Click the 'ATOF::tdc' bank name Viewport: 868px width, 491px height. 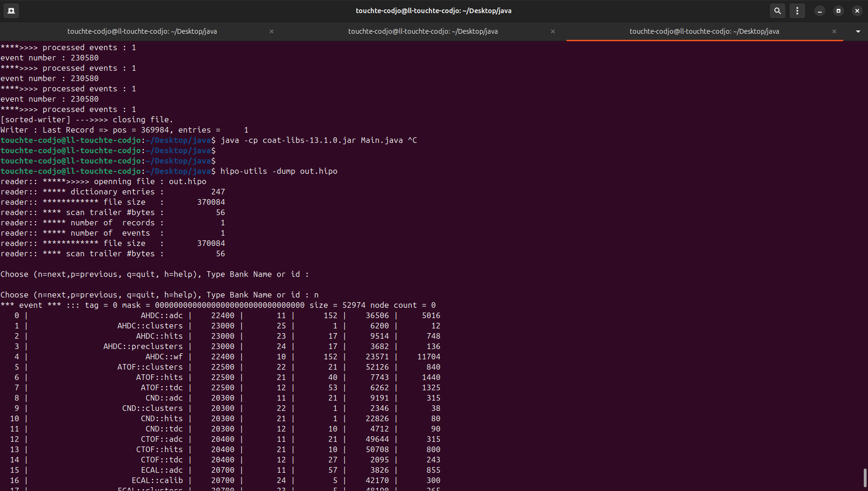[x=162, y=387]
